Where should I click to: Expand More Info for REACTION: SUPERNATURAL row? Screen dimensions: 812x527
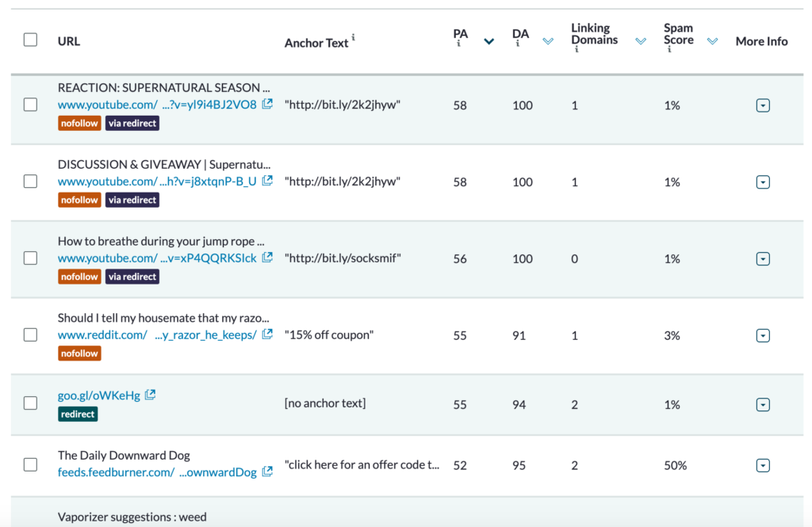(x=763, y=105)
